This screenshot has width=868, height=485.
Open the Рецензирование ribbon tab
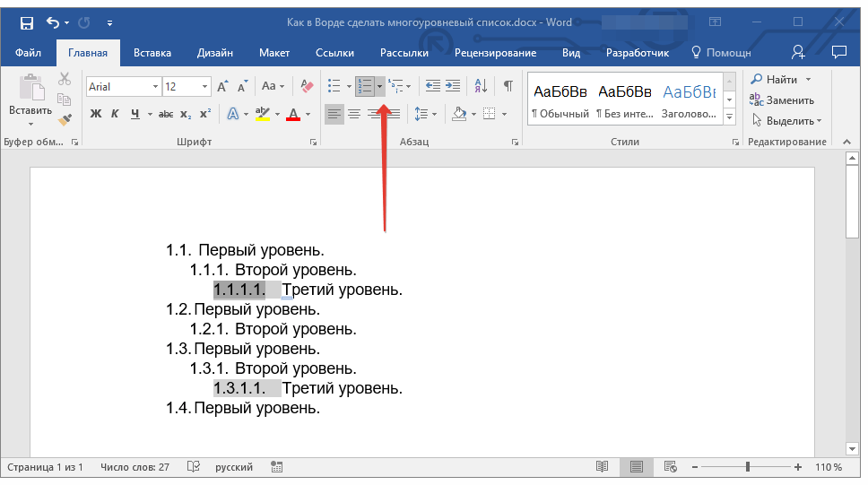(495, 53)
